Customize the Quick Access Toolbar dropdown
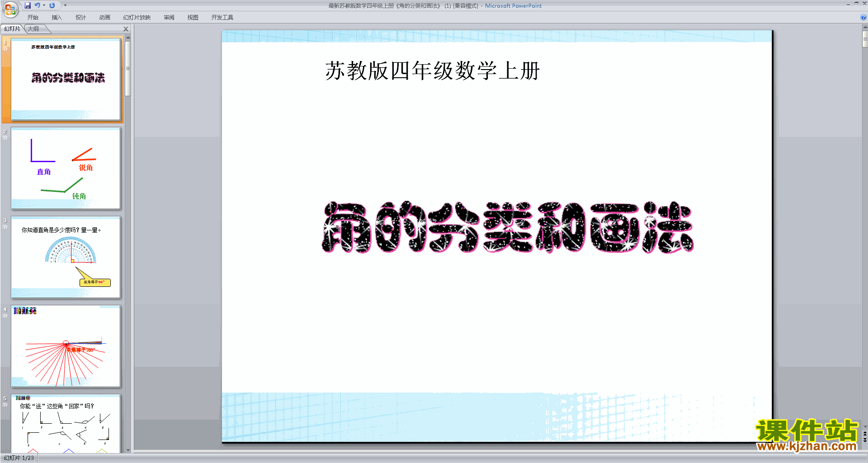The height and width of the screenshot is (463, 868). tap(65, 5)
